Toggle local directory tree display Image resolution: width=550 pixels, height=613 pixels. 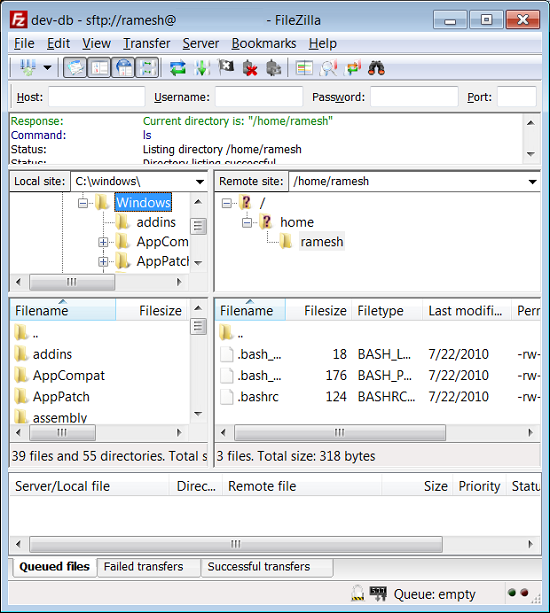point(99,68)
